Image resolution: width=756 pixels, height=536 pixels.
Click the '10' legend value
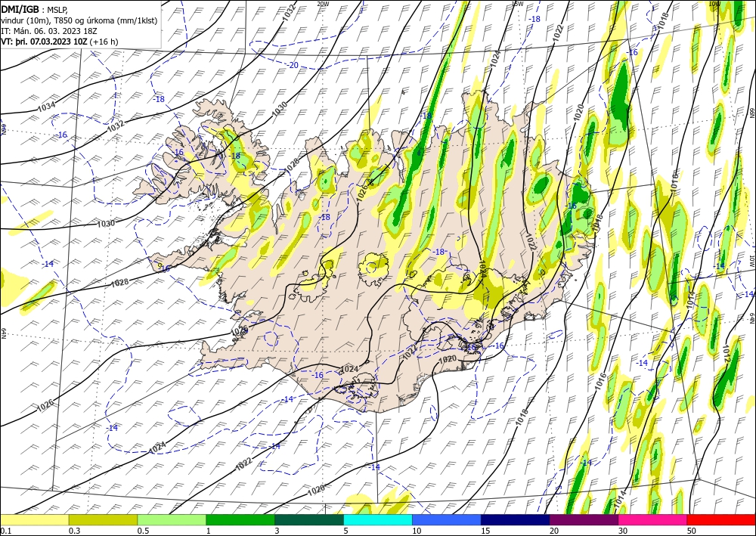(417, 531)
